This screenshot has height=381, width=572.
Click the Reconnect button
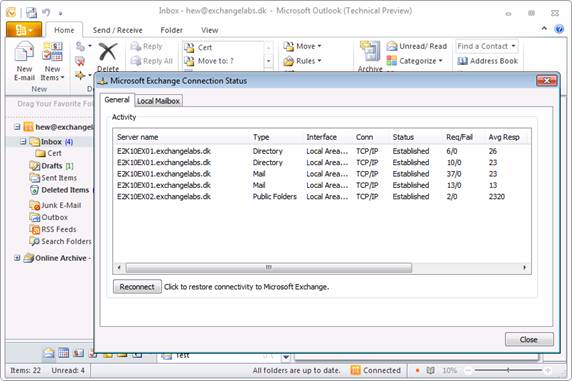[137, 287]
